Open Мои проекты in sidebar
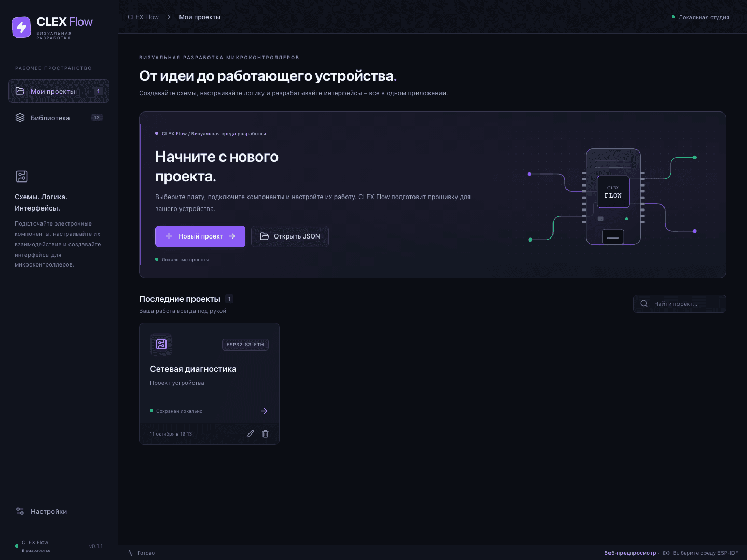The width and height of the screenshot is (747, 560). [59, 91]
